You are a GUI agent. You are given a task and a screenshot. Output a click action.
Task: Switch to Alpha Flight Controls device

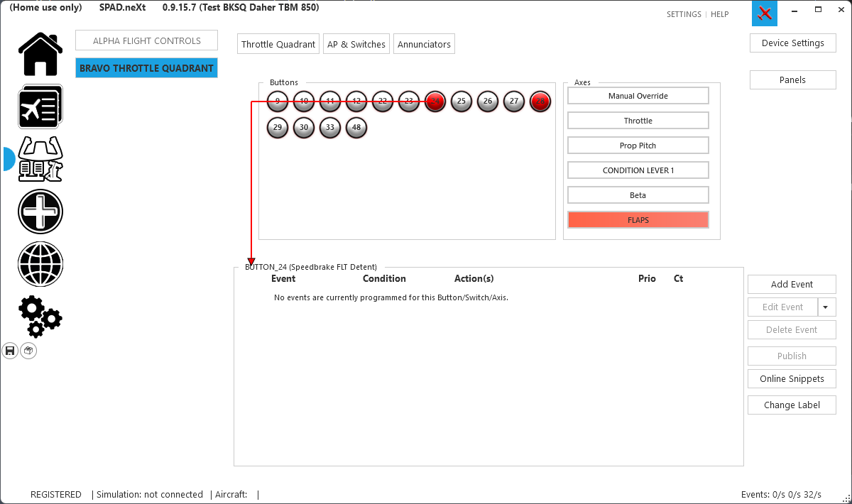pos(147,40)
